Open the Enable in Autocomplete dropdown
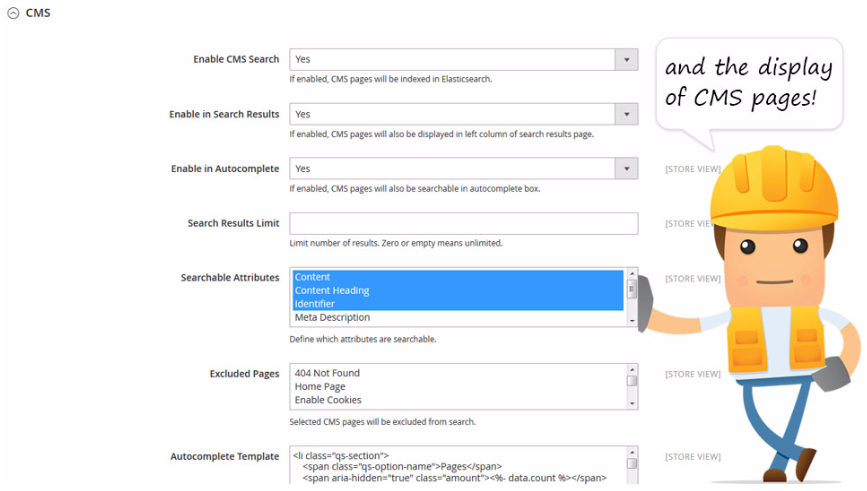Screen dimensions: 867x491 tap(463, 169)
